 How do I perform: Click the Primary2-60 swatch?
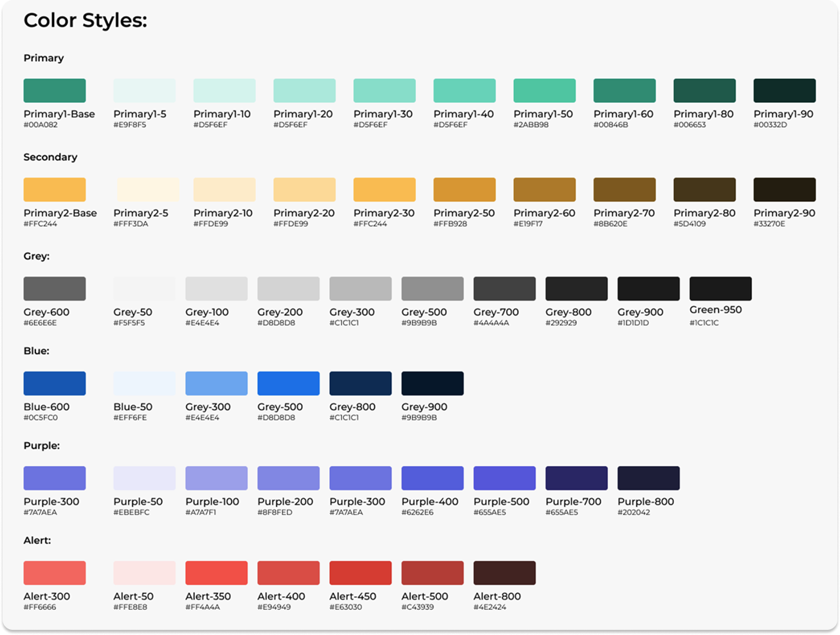click(x=544, y=190)
